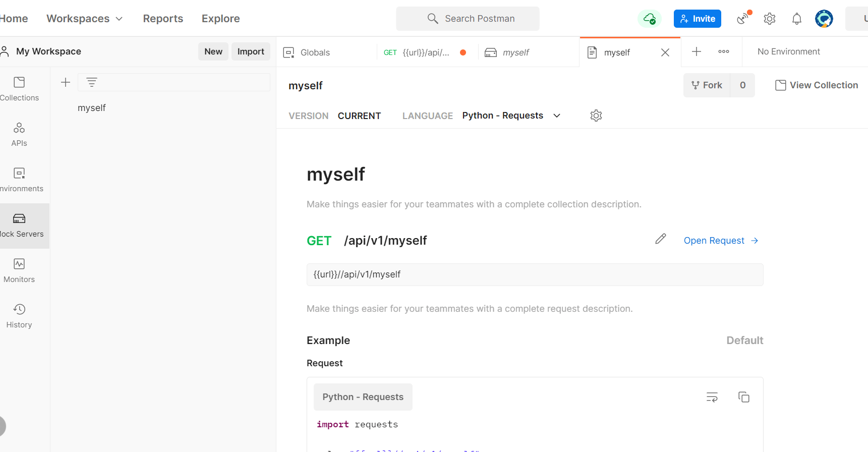The height and width of the screenshot is (452, 868).
Task: Click the Default example label
Action: [x=745, y=341]
